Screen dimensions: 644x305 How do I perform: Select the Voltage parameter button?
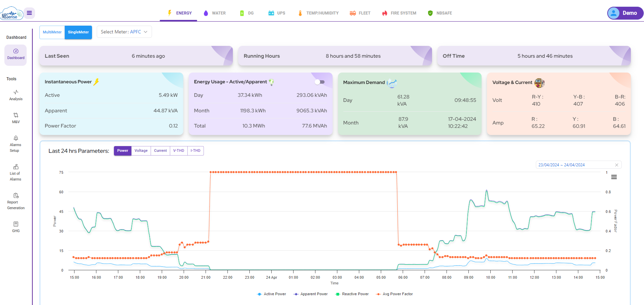tap(141, 151)
